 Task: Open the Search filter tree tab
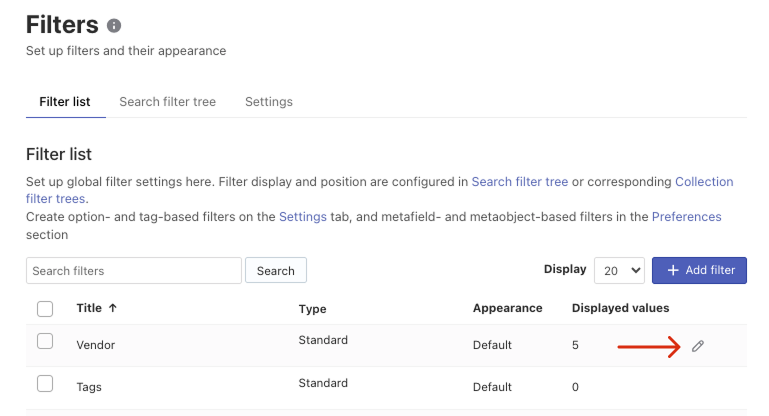tap(167, 102)
